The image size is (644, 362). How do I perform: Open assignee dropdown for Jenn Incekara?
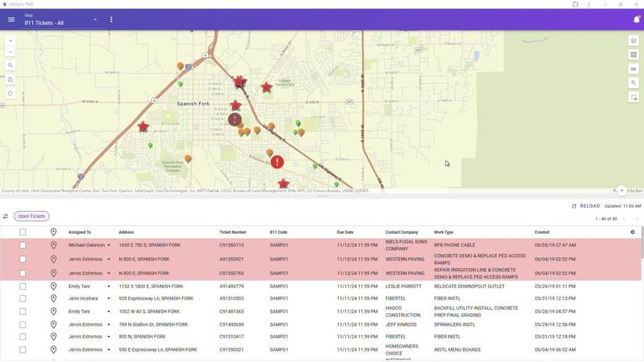click(108, 298)
